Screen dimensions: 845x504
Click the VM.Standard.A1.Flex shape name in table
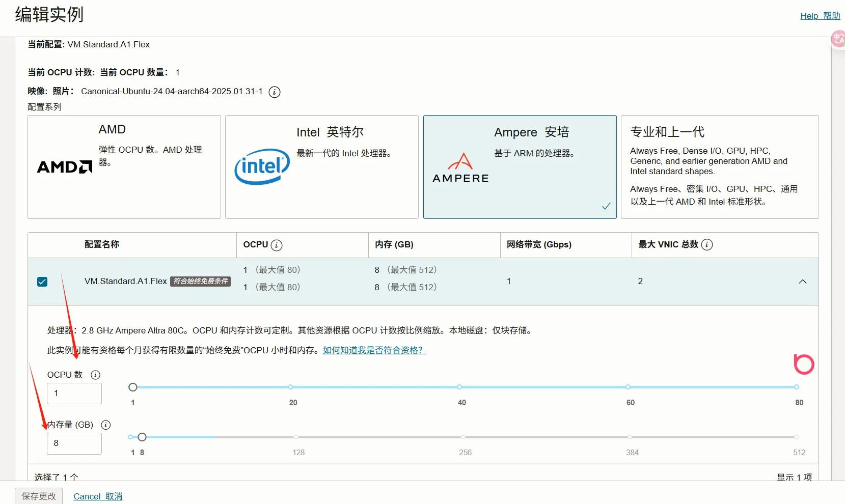click(x=126, y=282)
